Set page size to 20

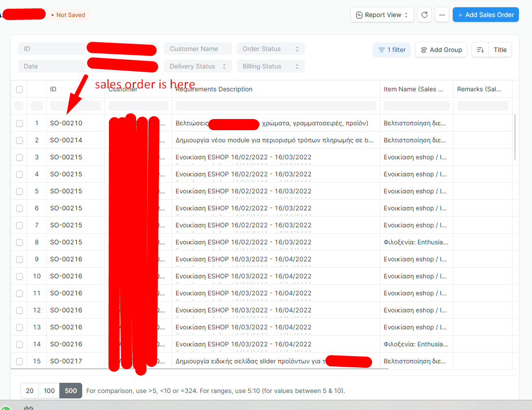pyautogui.click(x=30, y=391)
